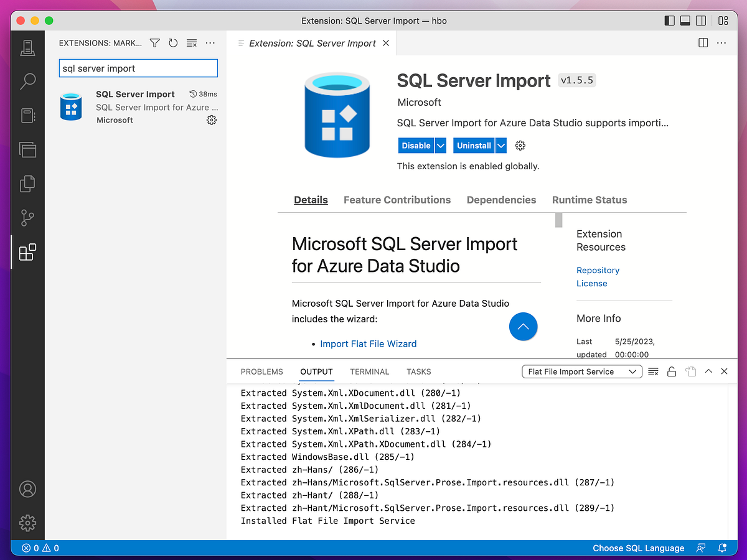The width and height of the screenshot is (747, 560).
Task: Open the Notebooks view
Action: click(27, 115)
